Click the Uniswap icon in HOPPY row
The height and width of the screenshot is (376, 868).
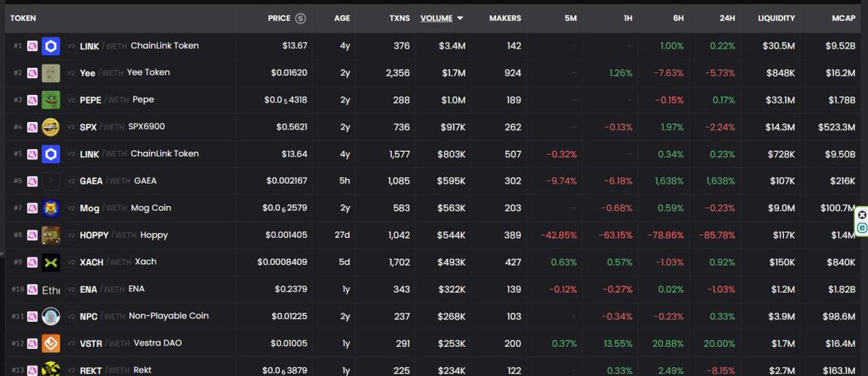32,235
